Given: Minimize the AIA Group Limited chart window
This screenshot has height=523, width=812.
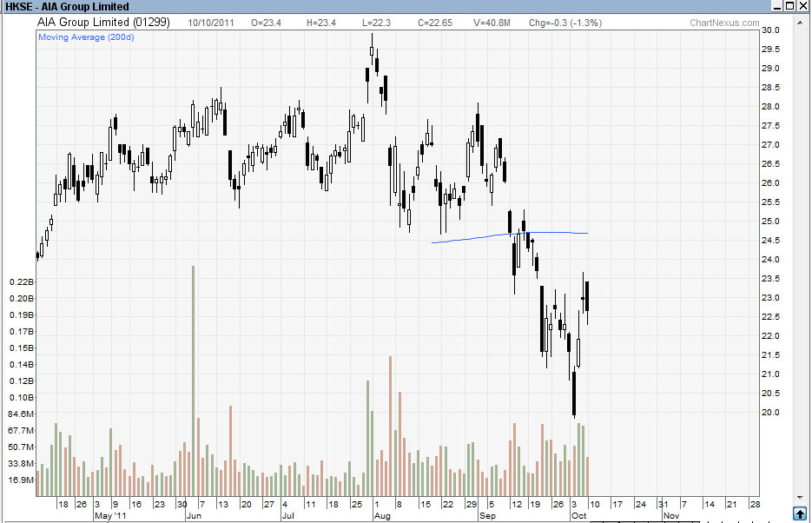Looking at the screenshot, I should pos(777,6).
